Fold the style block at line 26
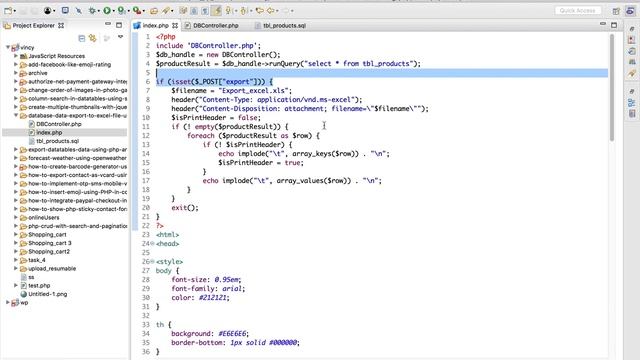This screenshot has height=360, width=640. (152, 262)
